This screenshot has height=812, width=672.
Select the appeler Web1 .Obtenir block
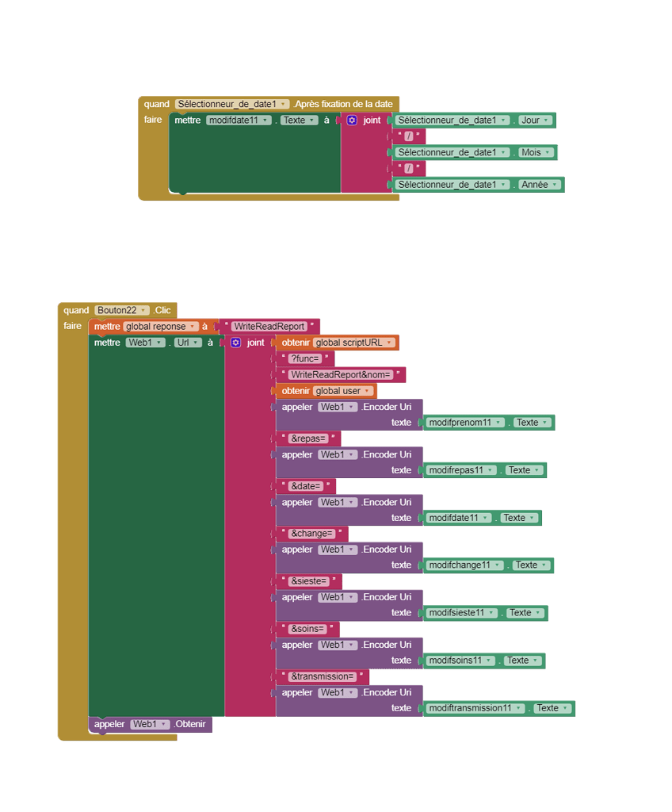point(150,725)
